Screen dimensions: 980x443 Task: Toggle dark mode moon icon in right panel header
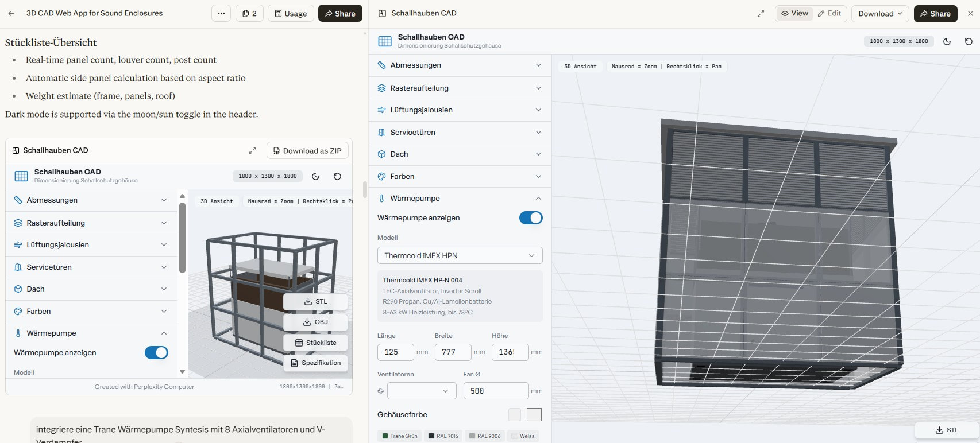pos(947,41)
